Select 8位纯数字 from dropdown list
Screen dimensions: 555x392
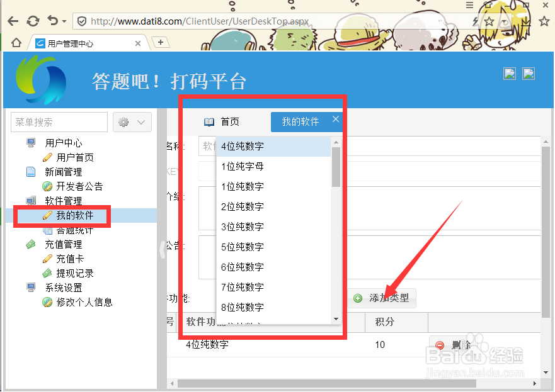tap(273, 308)
